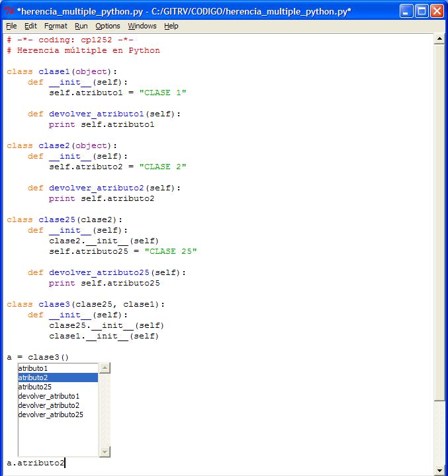448x476 pixels.
Task: Choose devolver_atributo25 in completion list
Action: click(x=58, y=415)
